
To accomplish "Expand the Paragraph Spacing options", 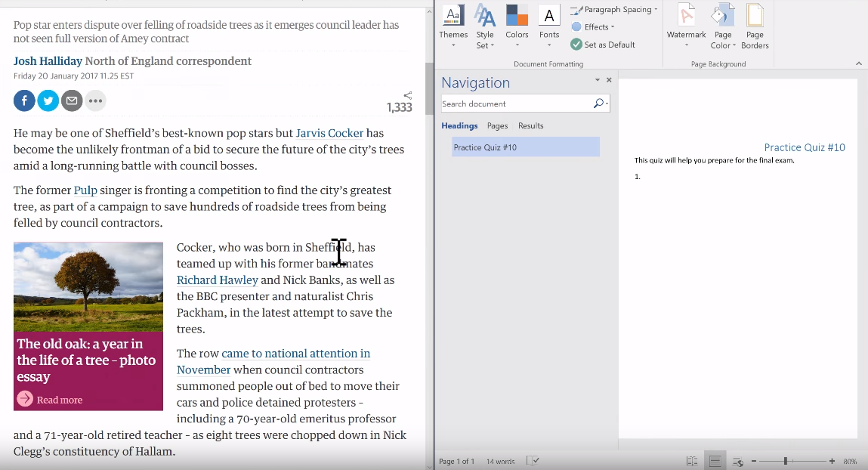I will [x=614, y=10].
